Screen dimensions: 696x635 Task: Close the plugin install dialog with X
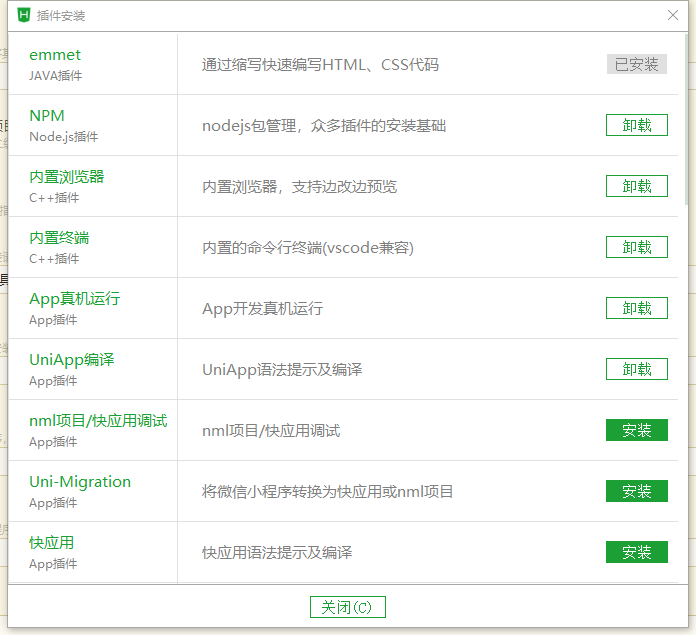click(672, 16)
